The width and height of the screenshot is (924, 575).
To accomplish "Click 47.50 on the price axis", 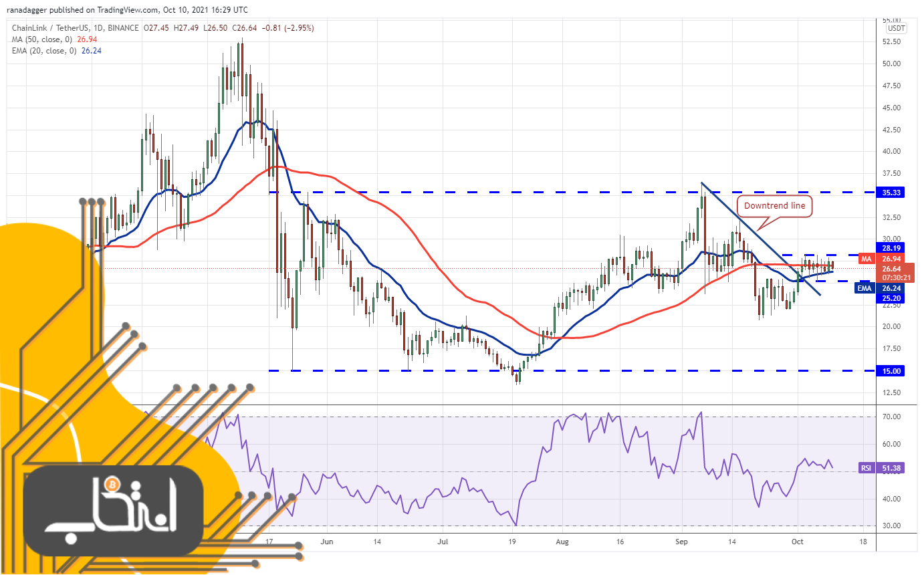I will (892, 86).
